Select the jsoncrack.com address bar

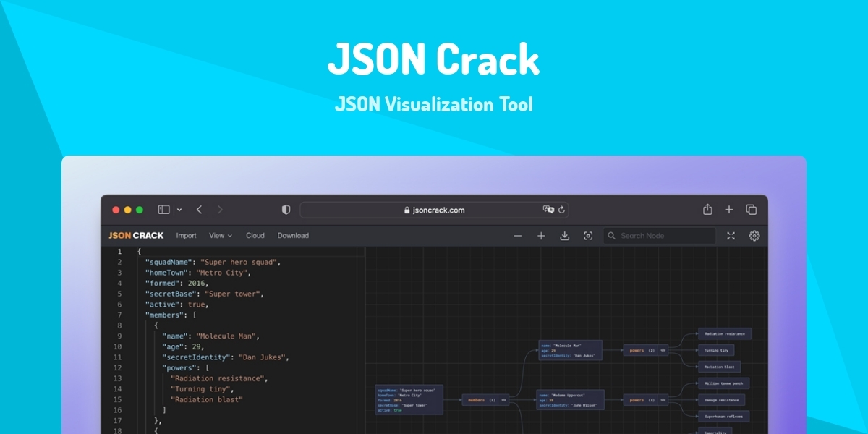(x=434, y=210)
